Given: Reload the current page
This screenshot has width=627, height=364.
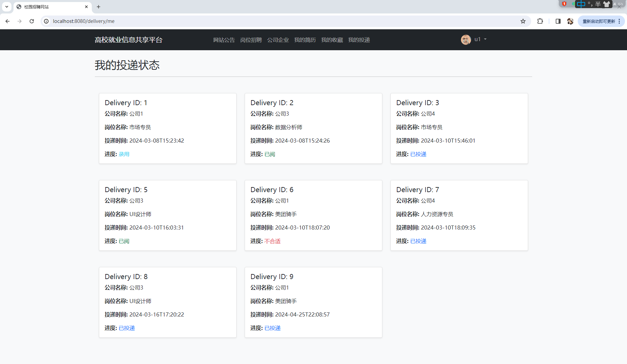Looking at the screenshot, I should click(x=32, y=21).
